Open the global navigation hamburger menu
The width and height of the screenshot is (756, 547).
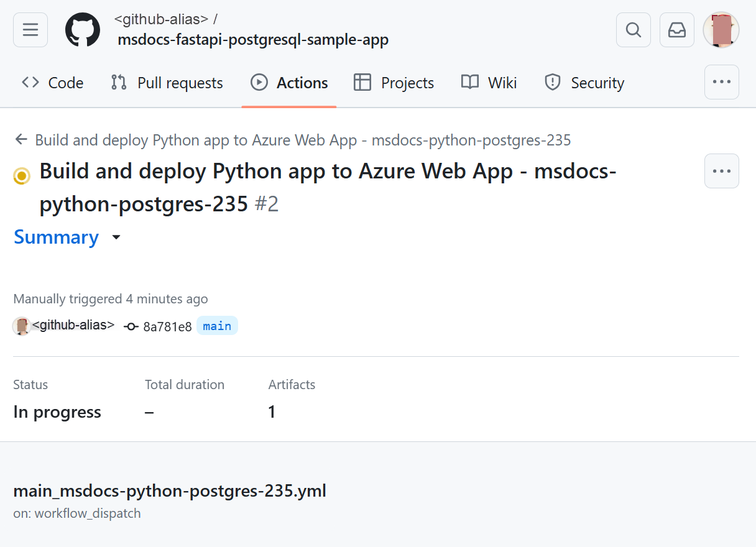[x=30, y=29]
